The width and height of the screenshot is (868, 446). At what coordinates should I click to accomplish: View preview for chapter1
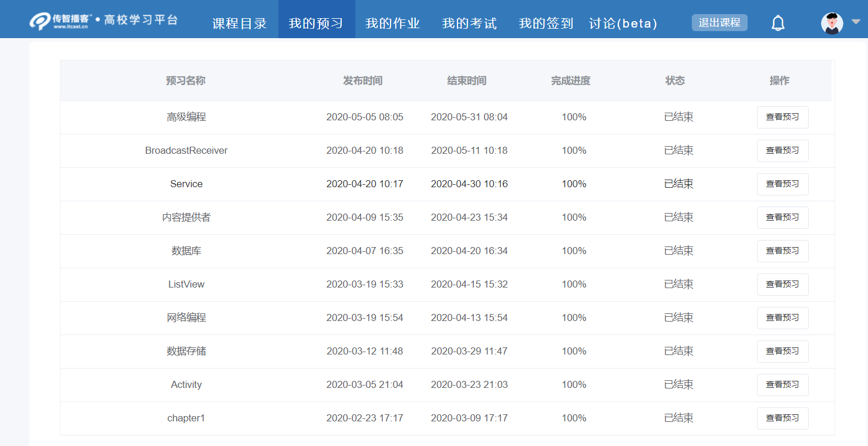tap(782, 418)
